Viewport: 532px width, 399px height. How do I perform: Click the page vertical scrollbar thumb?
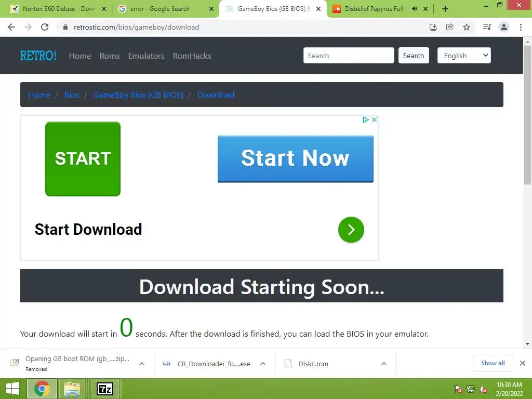point(527,115)
